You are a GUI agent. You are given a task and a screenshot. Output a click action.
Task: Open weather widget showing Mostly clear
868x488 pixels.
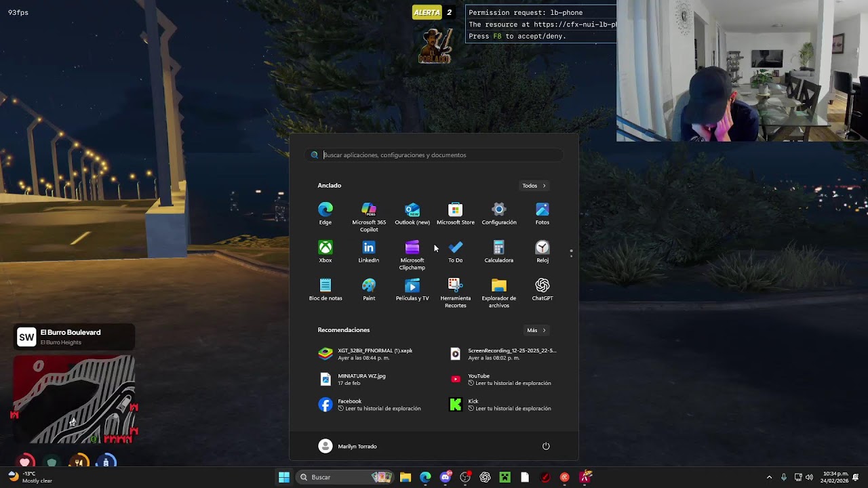coord(31,477)
